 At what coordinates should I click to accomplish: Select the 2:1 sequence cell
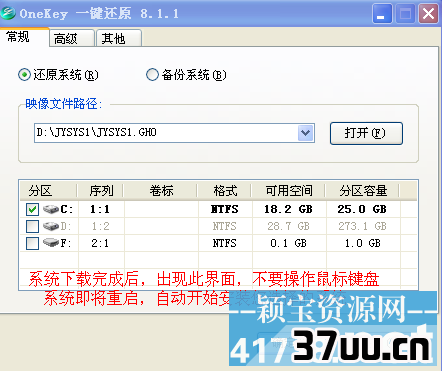coord(100,243)
